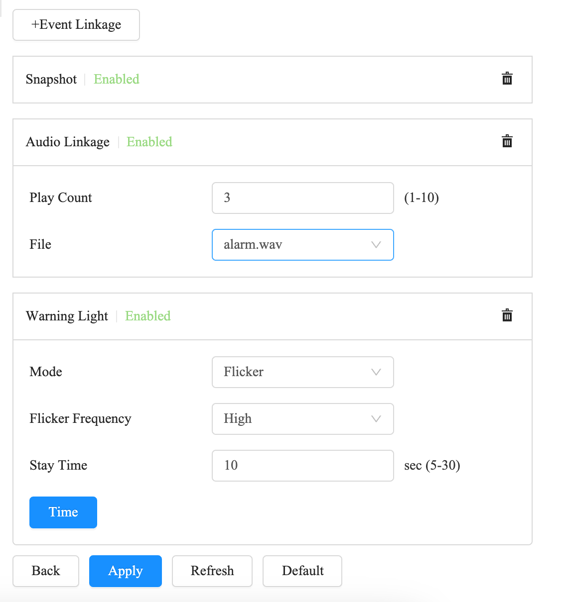Remove Audio Linkage using its trash icon
The width and height of the screenshot is (568, 602).
(x=507, y=141)
